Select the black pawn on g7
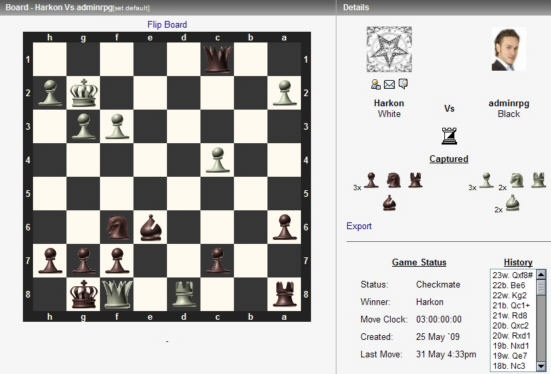551x374 pixels. tap(83, 261)
